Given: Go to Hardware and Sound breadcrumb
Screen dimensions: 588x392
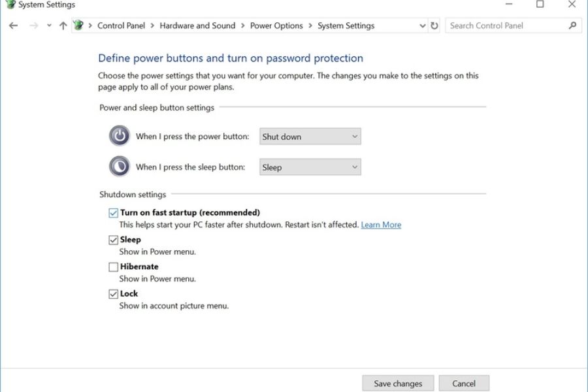Looking at the screenshot, I should tap(197, 25).
